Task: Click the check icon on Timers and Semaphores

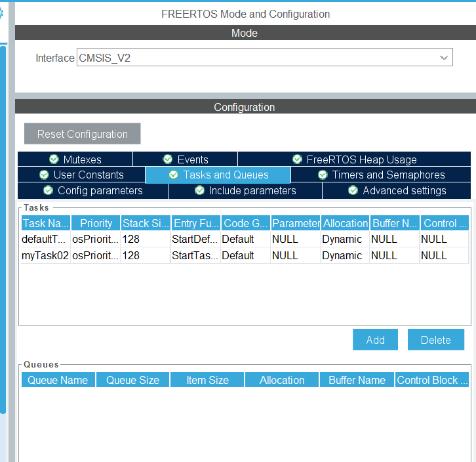Action: [x=323, y=175]
